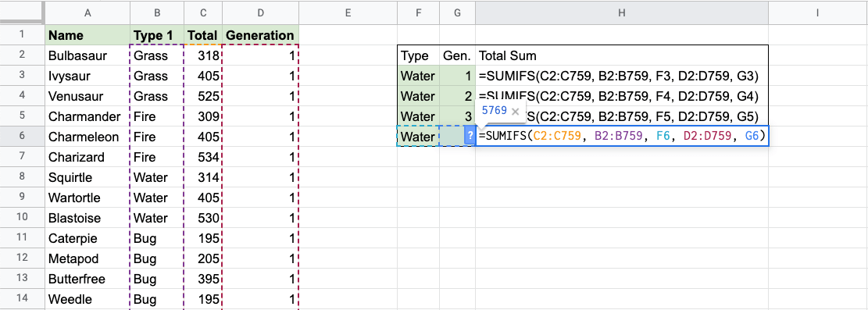Screen dimensions: 868x310
Task: Select column H header
Action: click(x=622, y=12)
